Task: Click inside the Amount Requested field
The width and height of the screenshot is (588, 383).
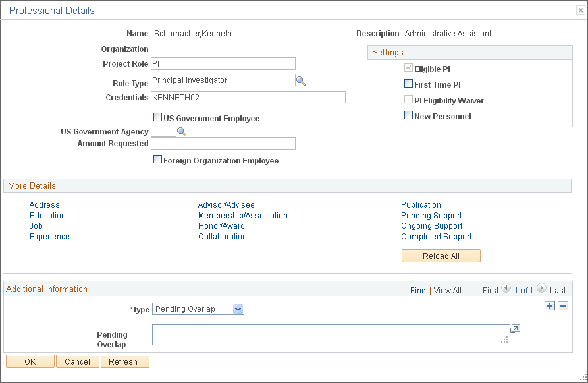Action: [x=223, y=144]
